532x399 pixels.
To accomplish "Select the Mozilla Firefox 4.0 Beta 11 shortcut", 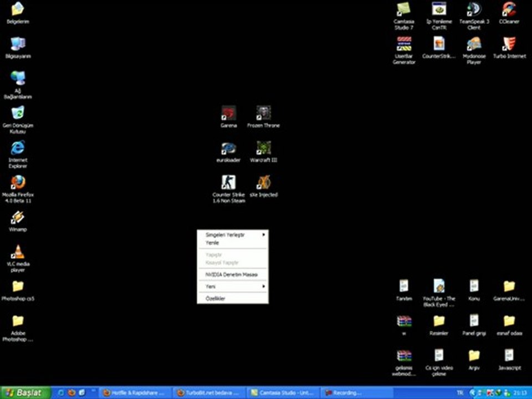I will pyautogui.click(x=18, y=189).
